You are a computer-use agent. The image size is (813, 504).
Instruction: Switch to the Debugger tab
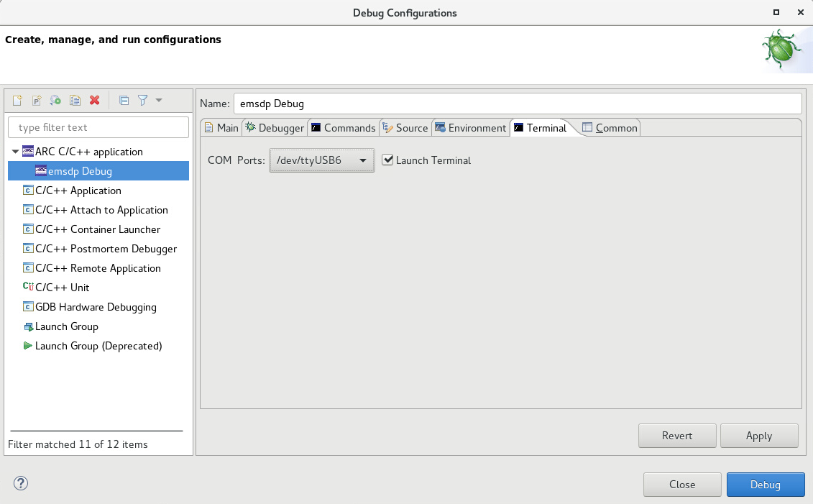[x=274, y=127]
